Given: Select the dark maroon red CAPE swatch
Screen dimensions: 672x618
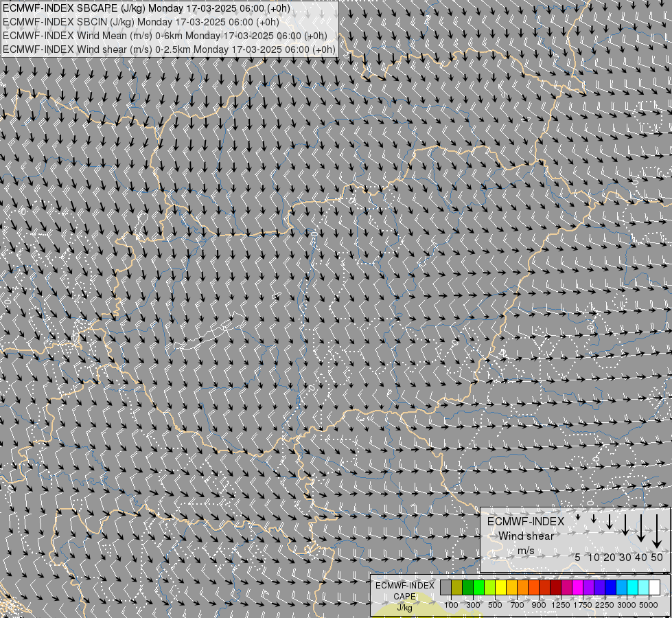Looking at the screenshot, I should pos(556,587).
